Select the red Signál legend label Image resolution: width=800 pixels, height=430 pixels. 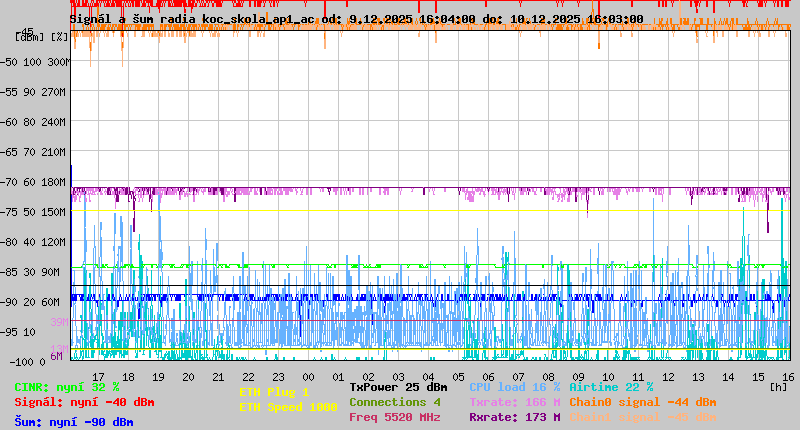84,402
